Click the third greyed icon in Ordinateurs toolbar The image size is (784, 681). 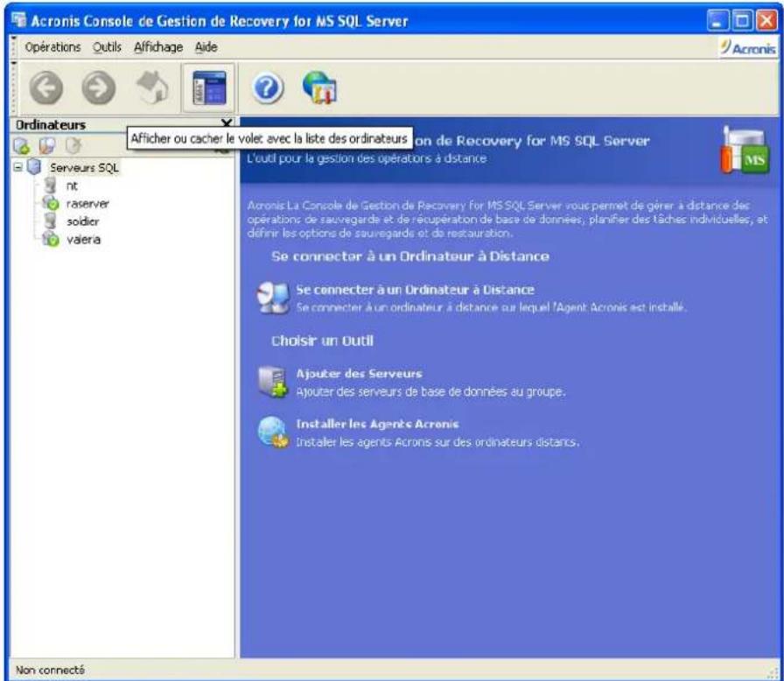pos(73,146)
